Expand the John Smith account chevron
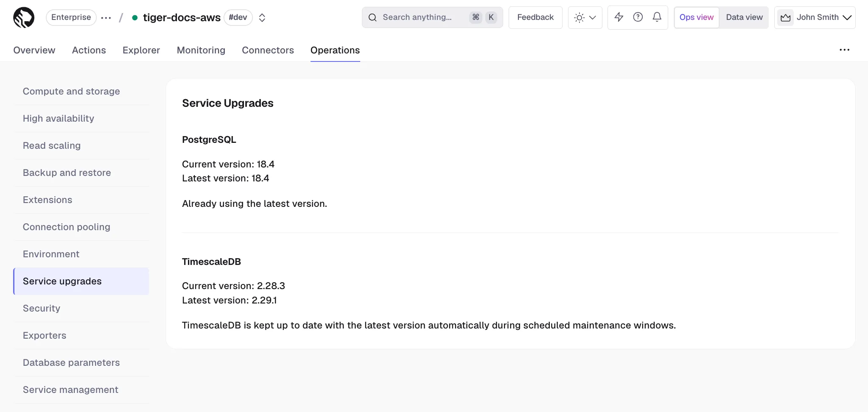Screen dimensions: 868x412 pyautogui.click(x=847, y=17)
